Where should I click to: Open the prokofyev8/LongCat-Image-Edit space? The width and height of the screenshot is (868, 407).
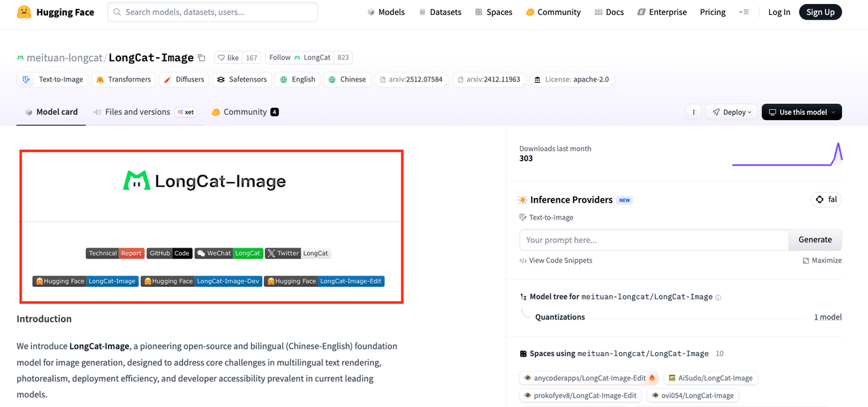click(580, 395)
